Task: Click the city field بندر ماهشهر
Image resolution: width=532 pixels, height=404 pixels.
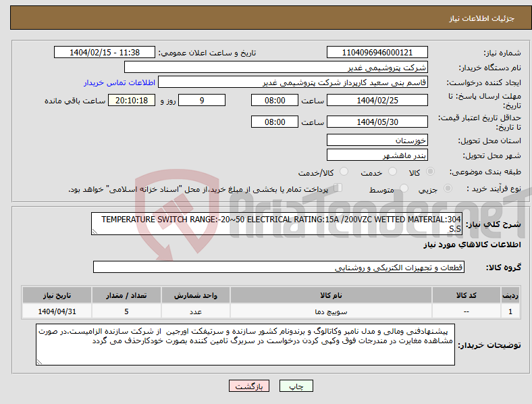Action: point(377,155)
